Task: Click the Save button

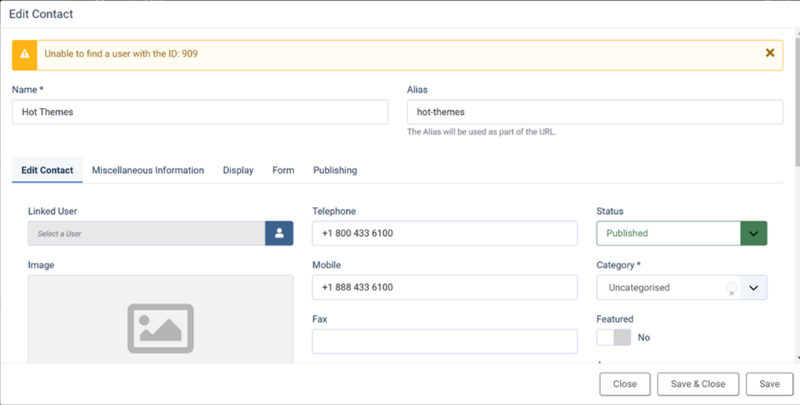Action: coord(769,384)
